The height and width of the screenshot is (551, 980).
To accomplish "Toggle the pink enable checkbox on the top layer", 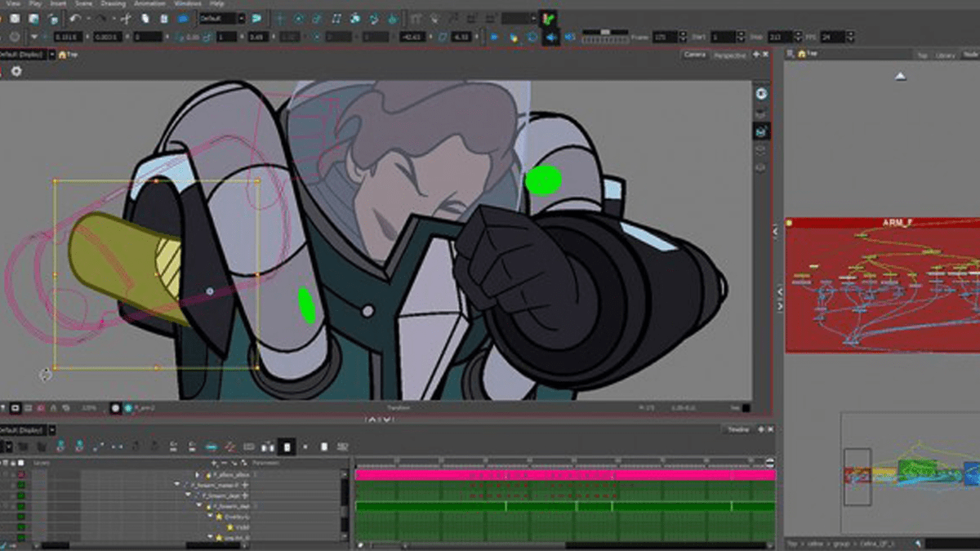I will click(20, 474).
